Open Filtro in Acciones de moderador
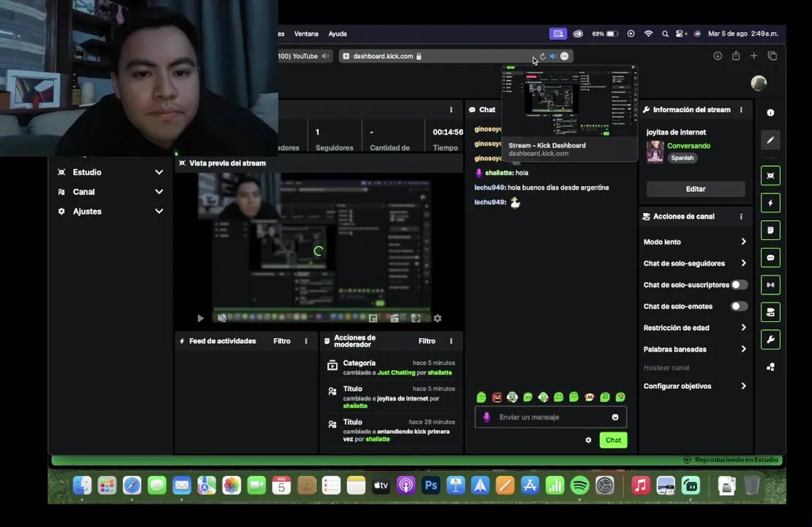This screenshot has height=527, width=812. coord(427,341)
